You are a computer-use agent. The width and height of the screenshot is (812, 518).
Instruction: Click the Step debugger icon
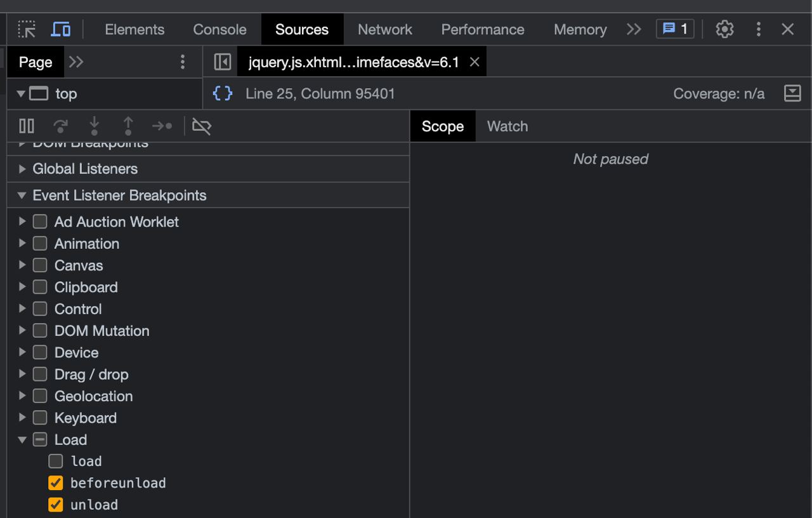click(162, 126)
